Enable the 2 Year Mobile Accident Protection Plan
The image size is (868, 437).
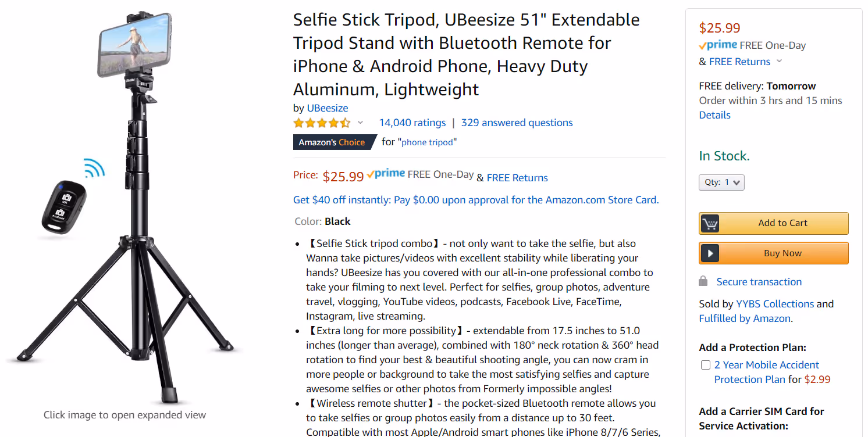pos(705,364)
